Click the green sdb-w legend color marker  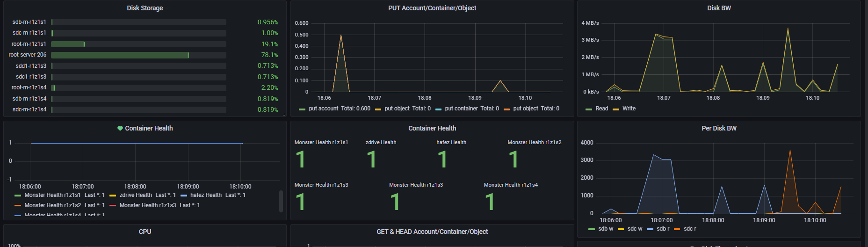[x=592, y=229]
